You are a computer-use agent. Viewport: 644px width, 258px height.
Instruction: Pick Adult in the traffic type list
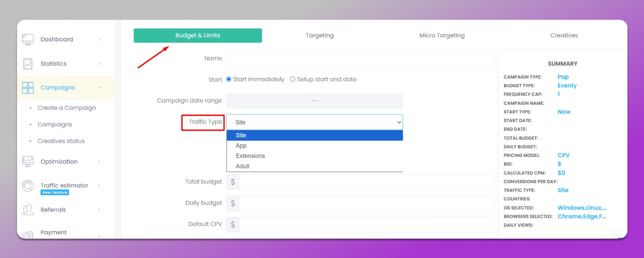pos(243,166)
